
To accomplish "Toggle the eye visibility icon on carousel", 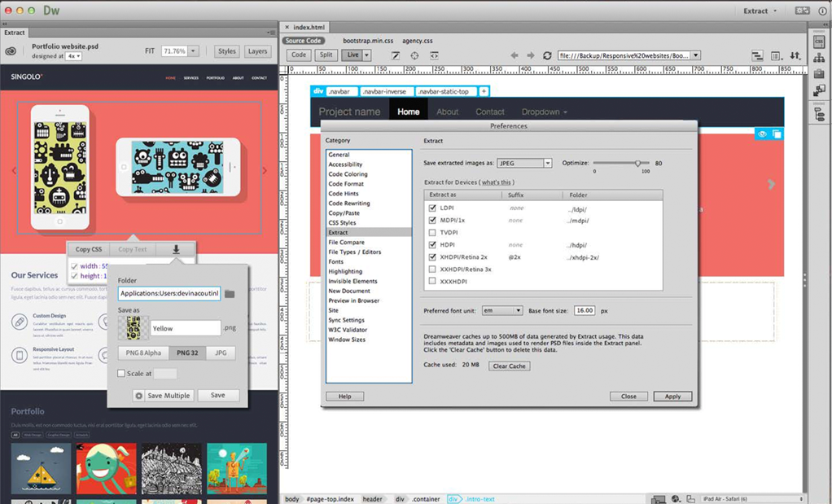I will 762,134.
